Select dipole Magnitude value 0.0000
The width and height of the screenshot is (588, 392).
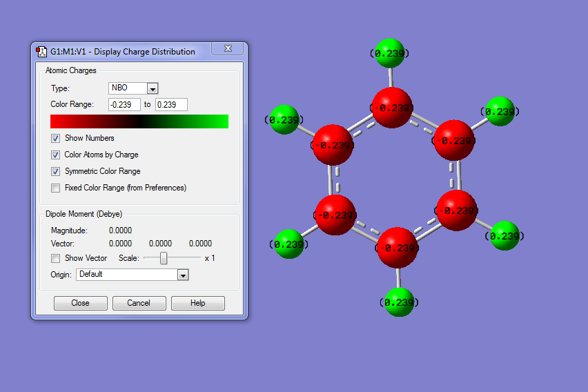(x=120, y=231)
